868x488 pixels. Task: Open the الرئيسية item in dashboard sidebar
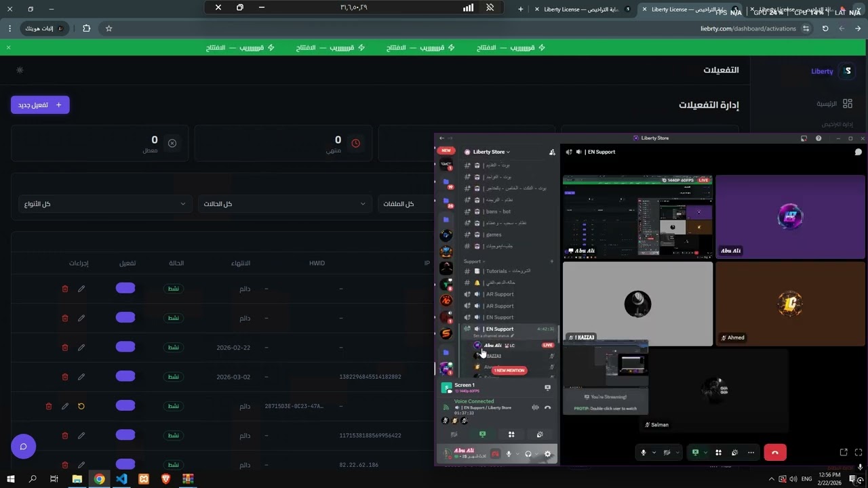834,104
